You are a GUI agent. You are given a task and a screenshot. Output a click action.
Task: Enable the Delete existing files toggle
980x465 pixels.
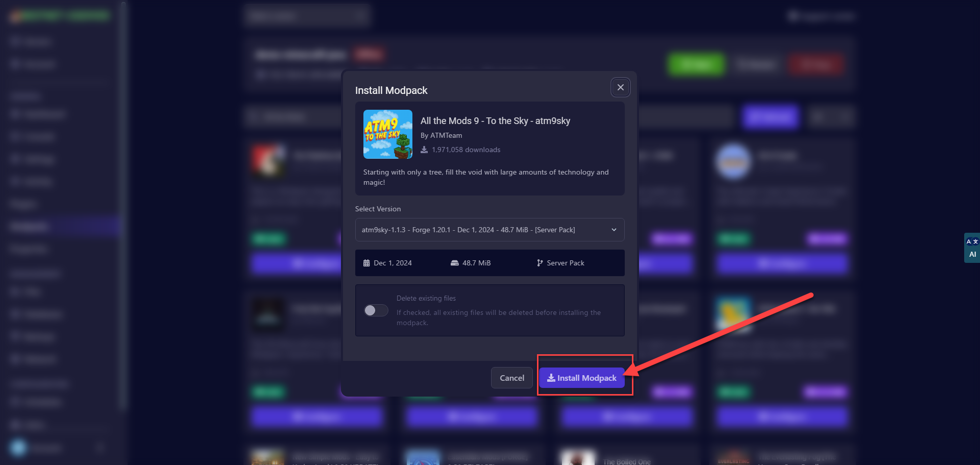click(x=376, y=310)
